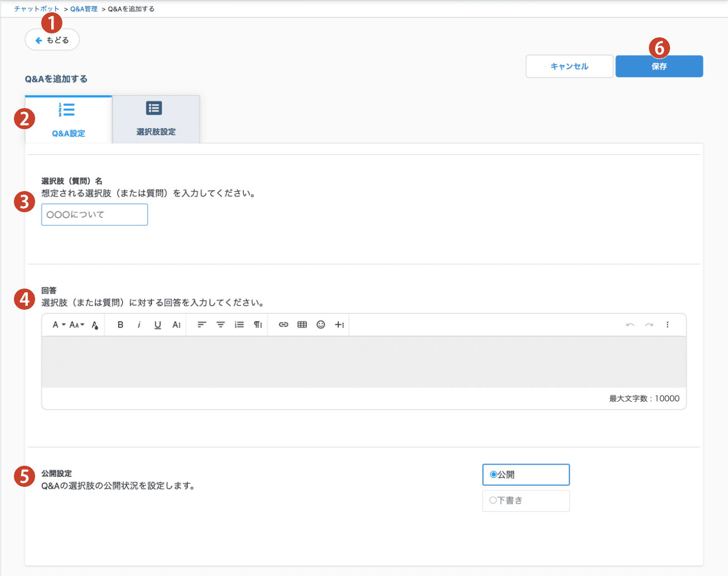Open the text color picker
The image size is (728, 576).
tap(95, 325)
